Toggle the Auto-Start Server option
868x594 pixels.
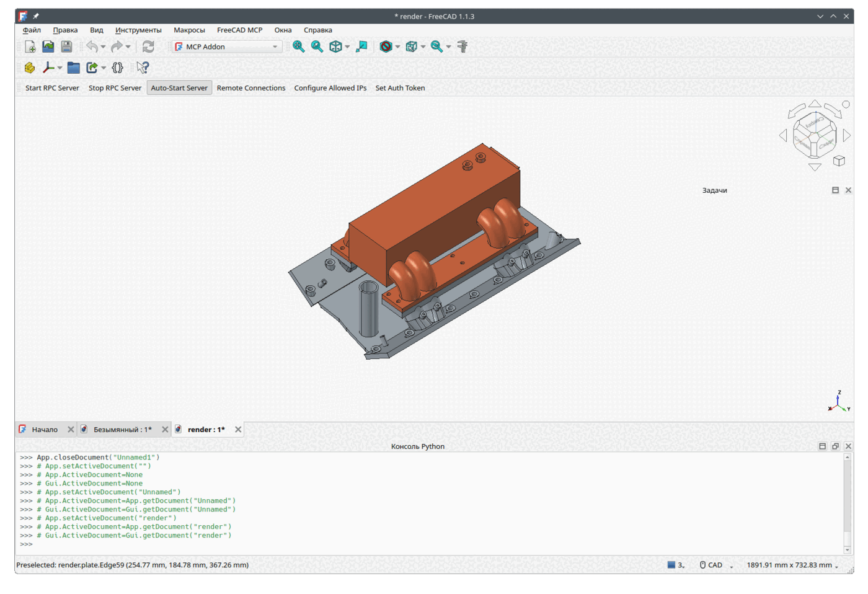pos(179,88)
